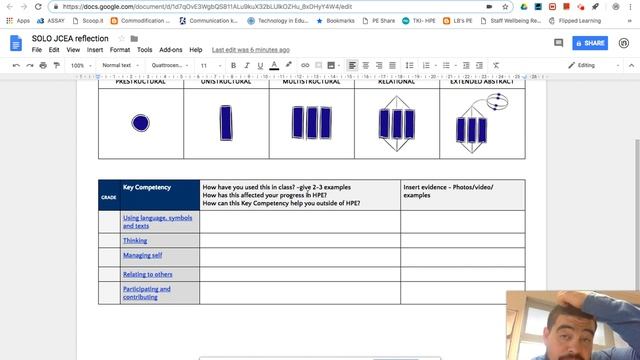Click the insert image icon
640x360 pixels.
331,65
